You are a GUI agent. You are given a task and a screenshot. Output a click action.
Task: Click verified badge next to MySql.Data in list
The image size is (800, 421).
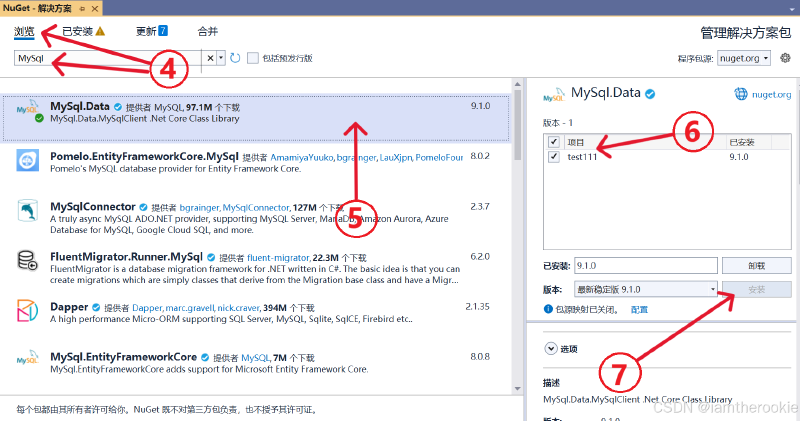coord(118,107)
